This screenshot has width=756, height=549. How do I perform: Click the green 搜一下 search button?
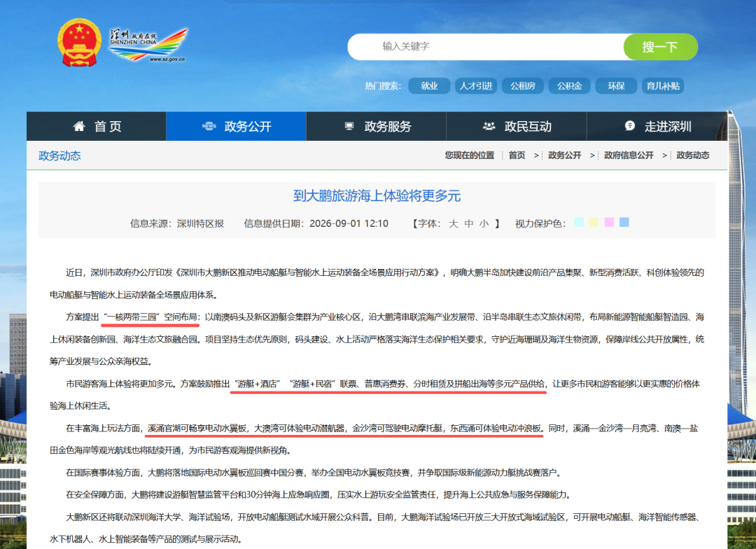(x=661, y=47)
